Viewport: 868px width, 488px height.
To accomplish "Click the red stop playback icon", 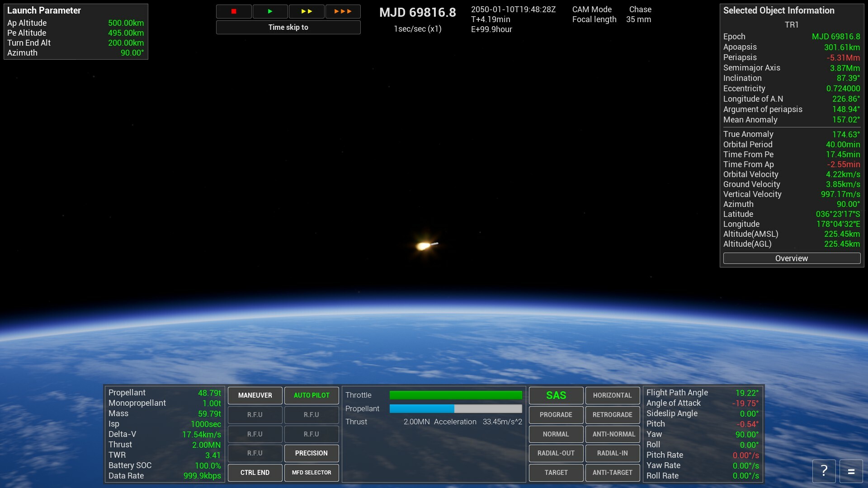I will [x=234, y=11].
